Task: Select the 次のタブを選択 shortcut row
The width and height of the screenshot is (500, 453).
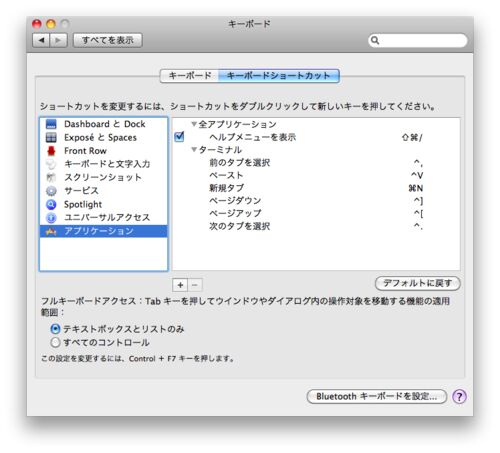Action: [316, 226]
